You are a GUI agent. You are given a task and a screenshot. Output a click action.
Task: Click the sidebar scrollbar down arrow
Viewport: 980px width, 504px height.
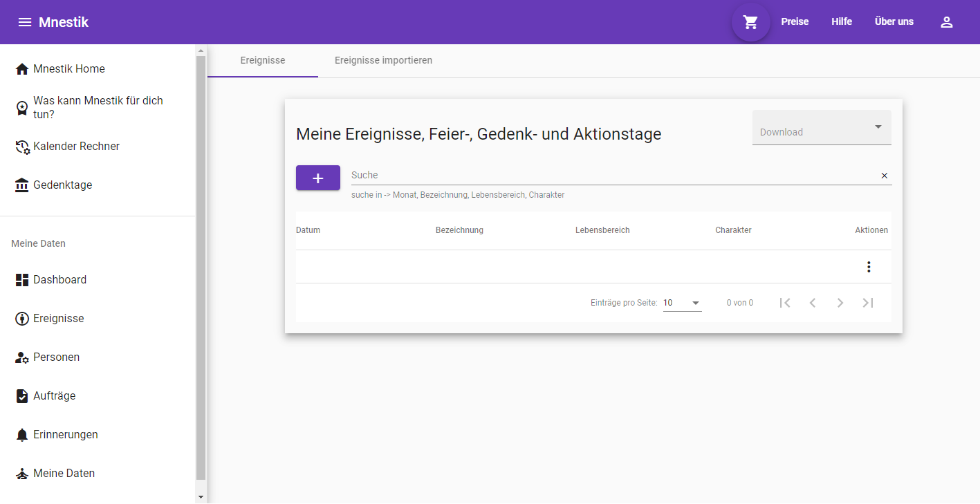tap(201, 497)
